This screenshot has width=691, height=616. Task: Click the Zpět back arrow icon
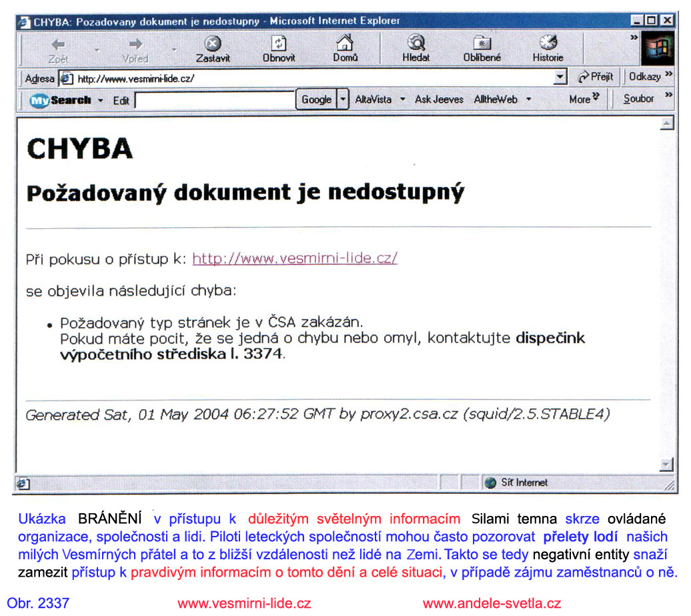click(58, 44)
